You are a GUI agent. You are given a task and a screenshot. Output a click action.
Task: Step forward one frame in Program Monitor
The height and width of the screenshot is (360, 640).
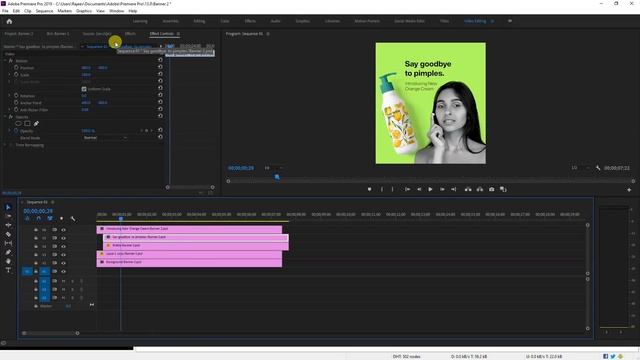(442, 189)
